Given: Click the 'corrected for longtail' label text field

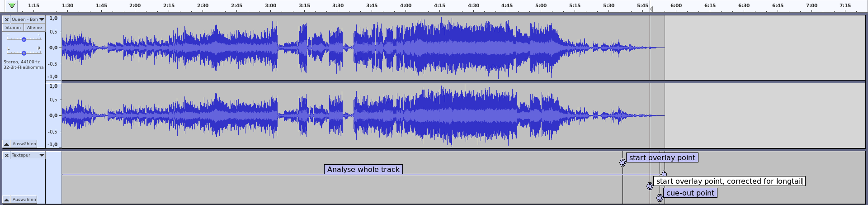Looking at the screenshot, I should (x=729, y=181).
